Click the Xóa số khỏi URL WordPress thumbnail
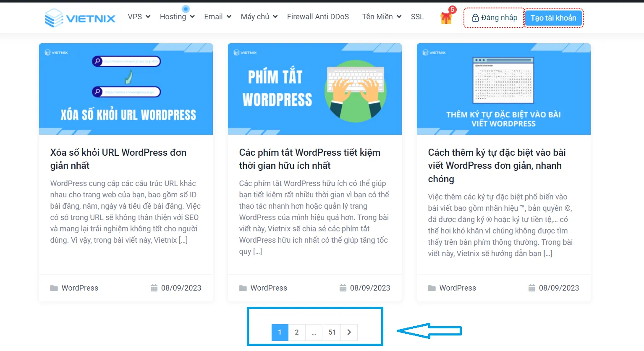The image size is (644, 351). coord(126,89)
